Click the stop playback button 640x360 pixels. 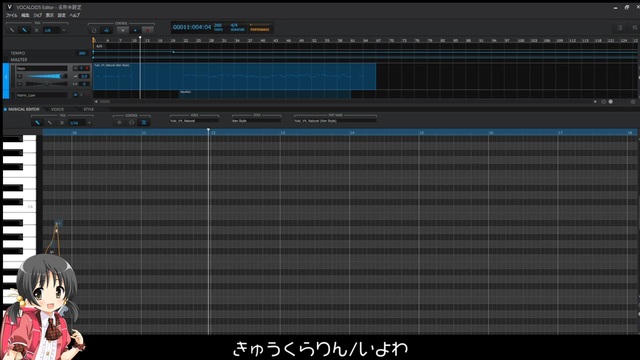(x=122, y=30)
